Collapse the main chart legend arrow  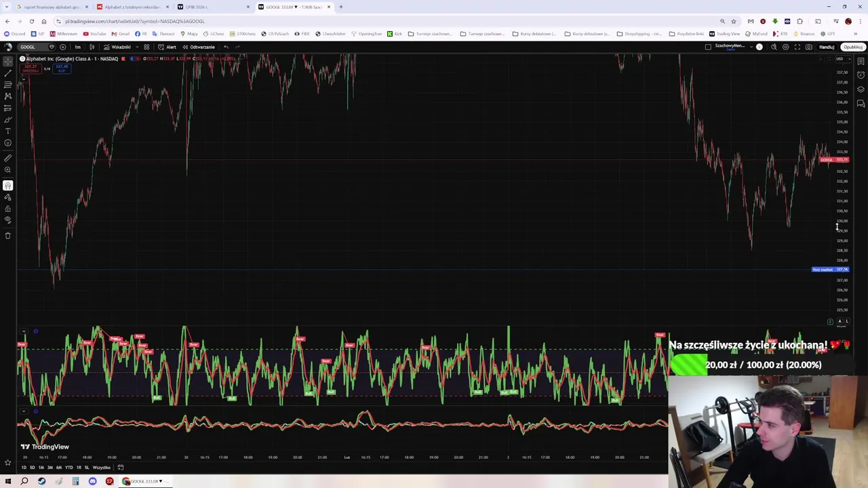click(23, 79)
